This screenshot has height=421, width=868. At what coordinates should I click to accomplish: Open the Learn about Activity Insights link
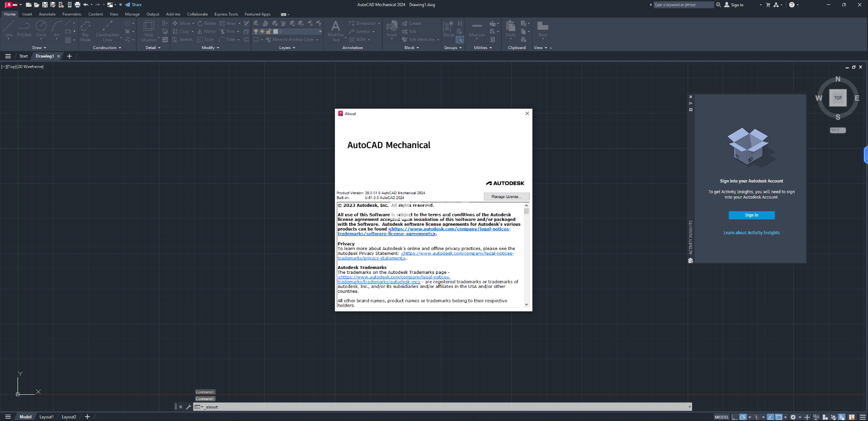pyautogui.click(x=751, y=233)
